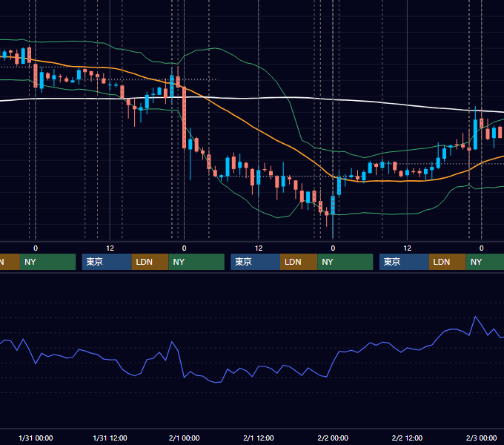Select the LDN session block on 2/1

tap(299, 262)
